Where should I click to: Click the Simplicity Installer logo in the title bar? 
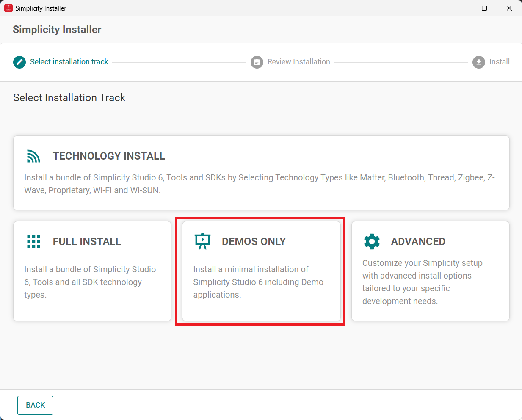click(8, 8)
